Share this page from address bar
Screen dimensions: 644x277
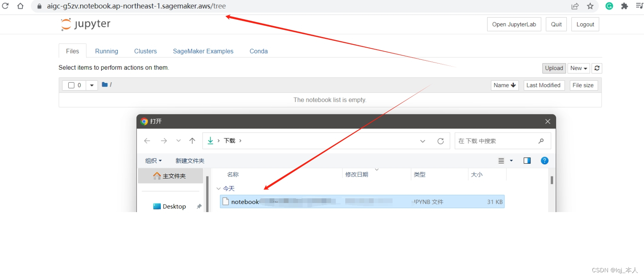tap(575, 6)
